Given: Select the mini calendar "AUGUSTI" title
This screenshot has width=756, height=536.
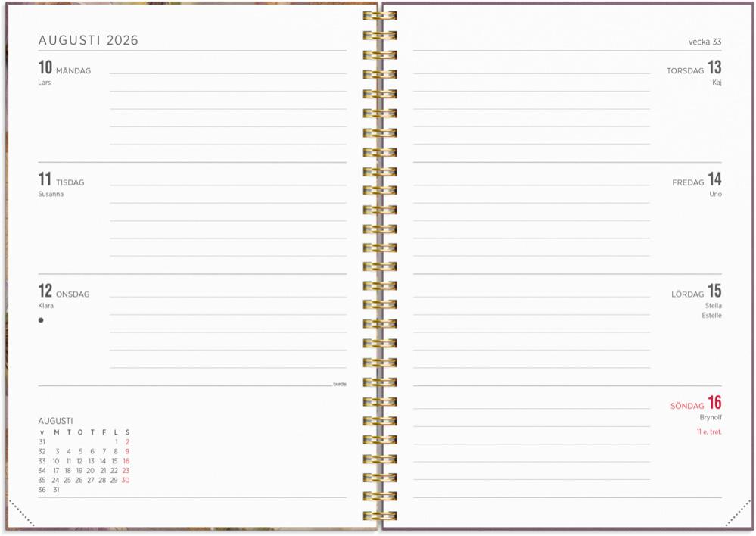Looking at the screenshot, I should coord(55,421).
